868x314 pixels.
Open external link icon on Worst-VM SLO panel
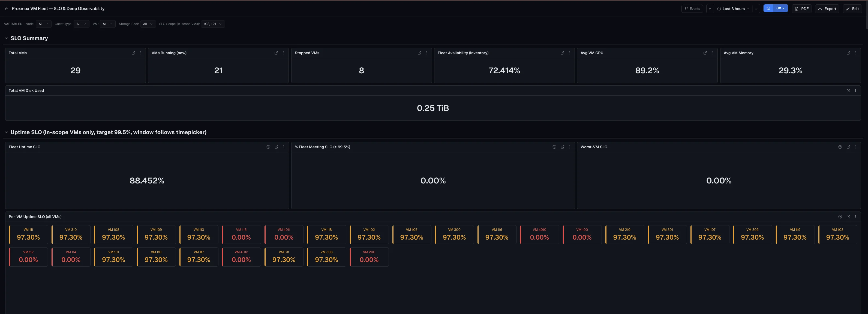coord(848,147)
